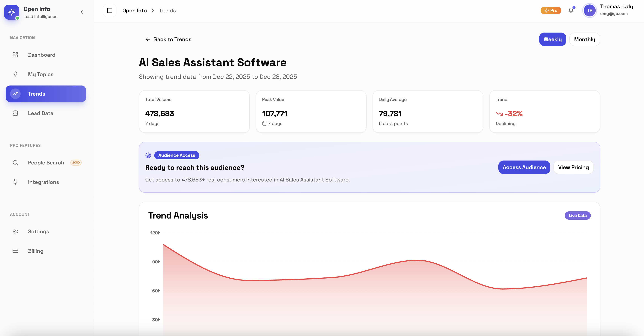
Task: Click the View Pricing button
Action: tap(573, 167)
